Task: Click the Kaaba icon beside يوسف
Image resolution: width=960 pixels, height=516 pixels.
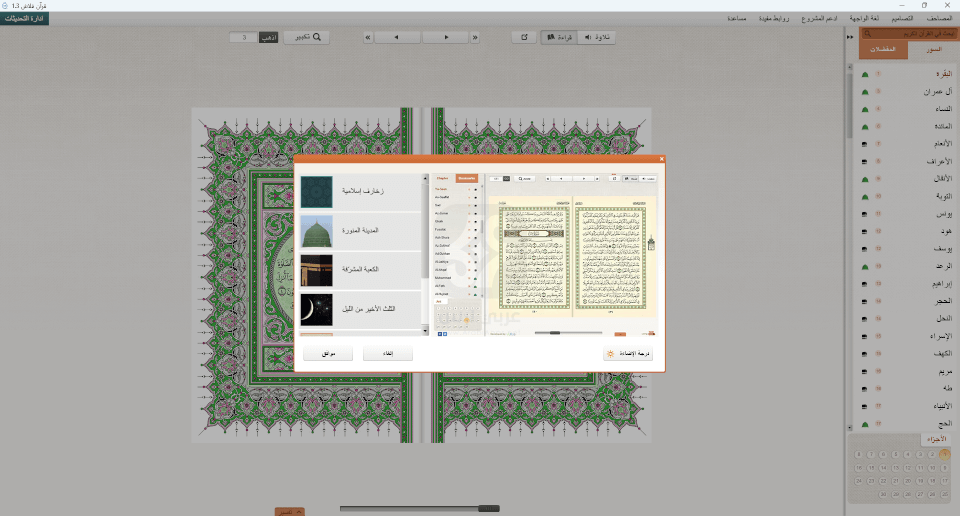Action: (865, 250)
